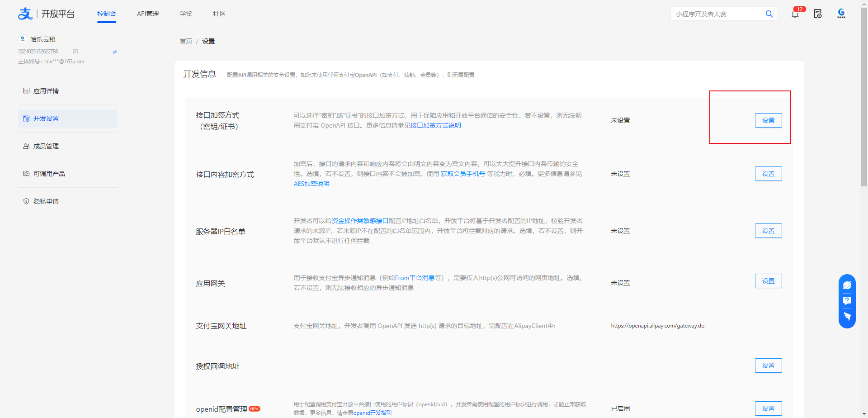Image resolution: width=868 pixels, height=418 pixels.
Task: Click the 开发信息 section heading
Action: [x=199, y=74]
